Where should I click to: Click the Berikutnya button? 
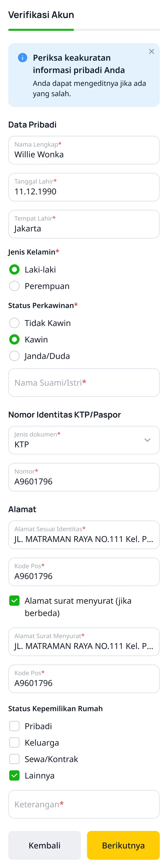(123, 845)
